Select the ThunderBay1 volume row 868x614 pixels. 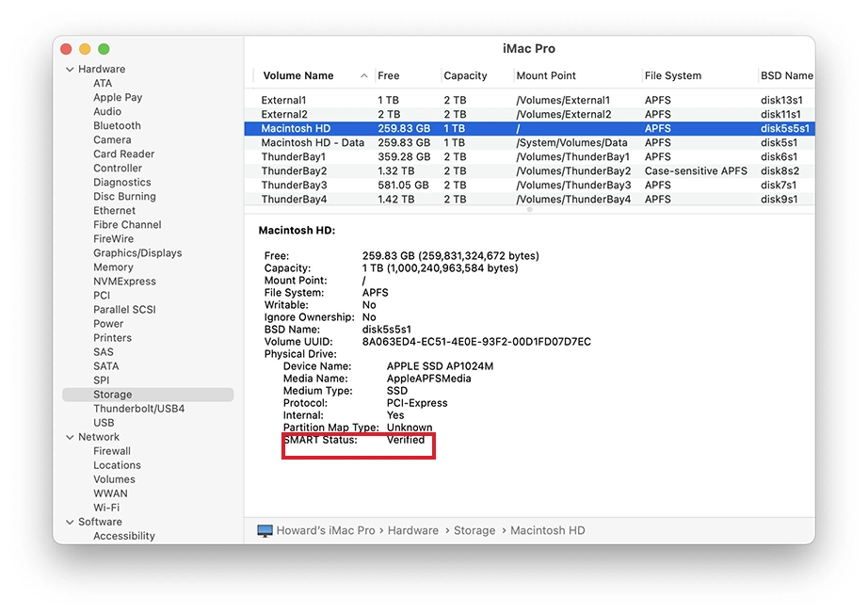[x=529, y=156]
